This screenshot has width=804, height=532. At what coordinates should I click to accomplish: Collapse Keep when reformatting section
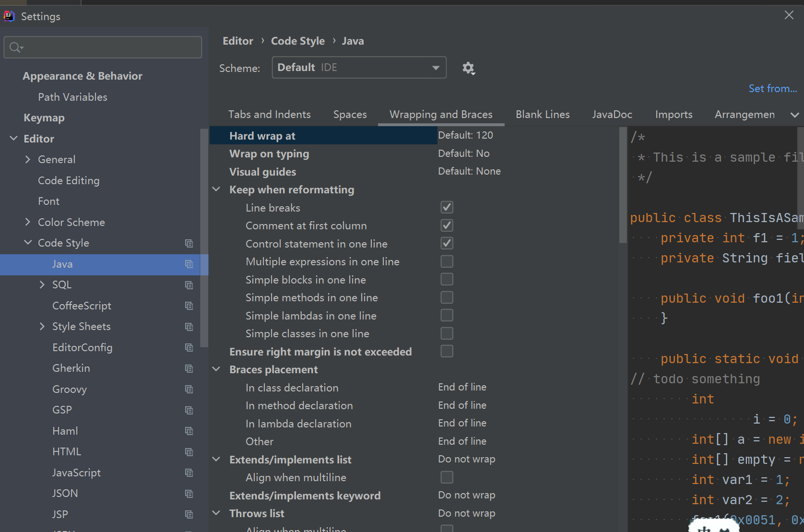click(x=216, y=189)
